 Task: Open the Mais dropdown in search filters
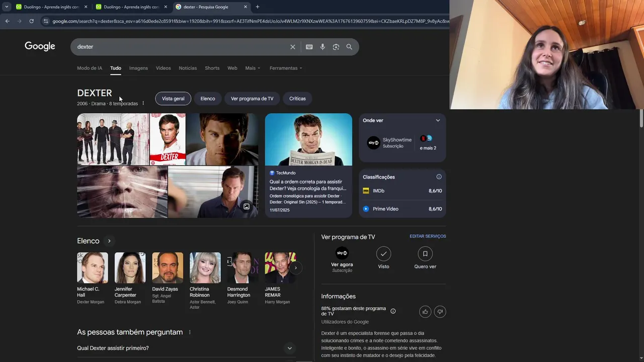coord(253,68)
